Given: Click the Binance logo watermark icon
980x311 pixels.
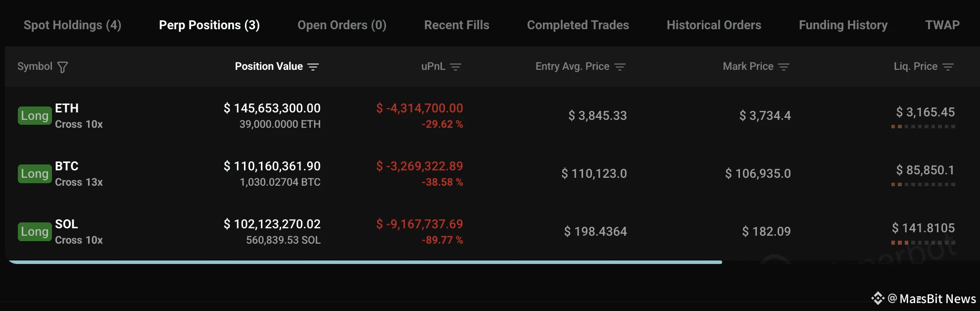Looking at the screenshot, I should (878, 298).
